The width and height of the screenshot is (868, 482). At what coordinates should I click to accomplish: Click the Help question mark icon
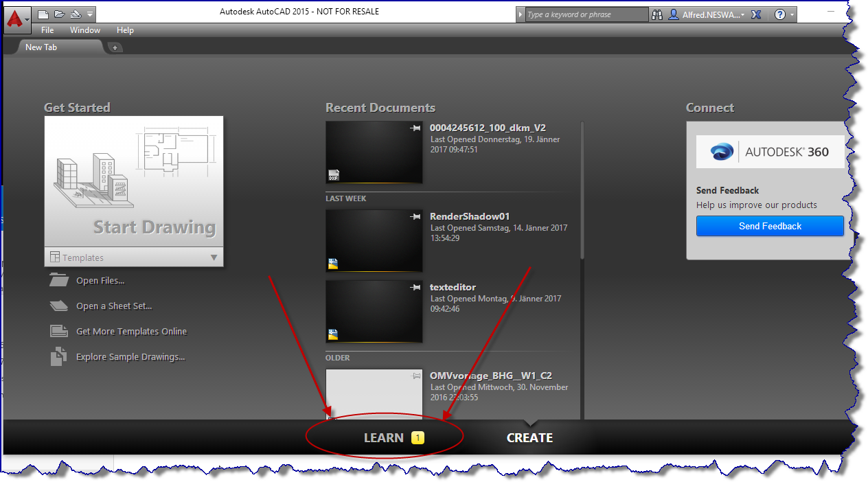point(780,14)
